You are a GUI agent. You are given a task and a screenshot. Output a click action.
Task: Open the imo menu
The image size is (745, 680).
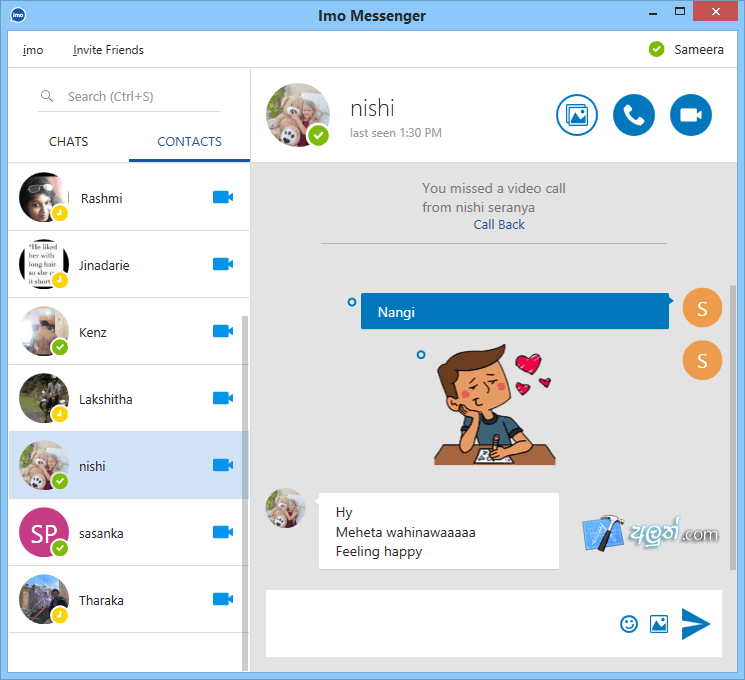pos(33,50)
